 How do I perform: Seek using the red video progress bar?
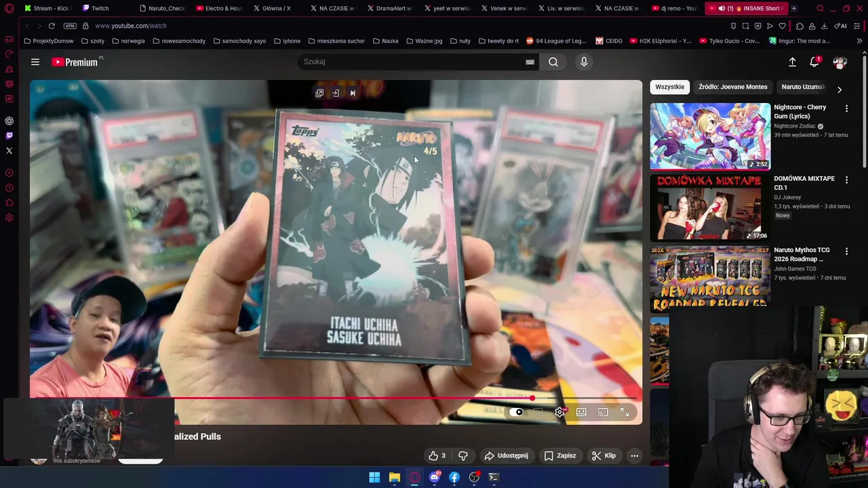[x=336, y=399]
